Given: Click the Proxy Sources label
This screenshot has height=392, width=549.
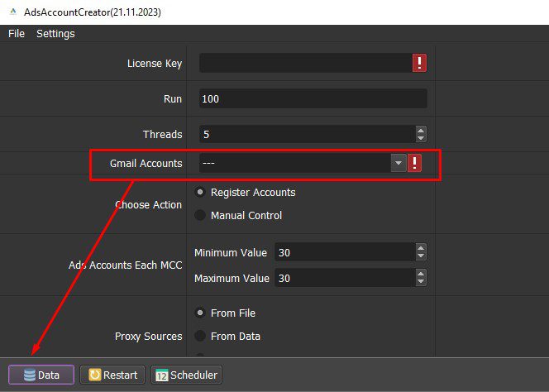Looking at the screenshot, I should pyautogui.click(x=149, y=337).
